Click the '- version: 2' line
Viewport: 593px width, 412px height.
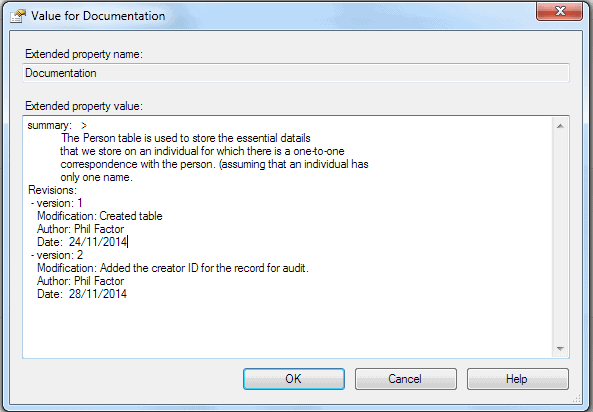(x=57, y=255)
